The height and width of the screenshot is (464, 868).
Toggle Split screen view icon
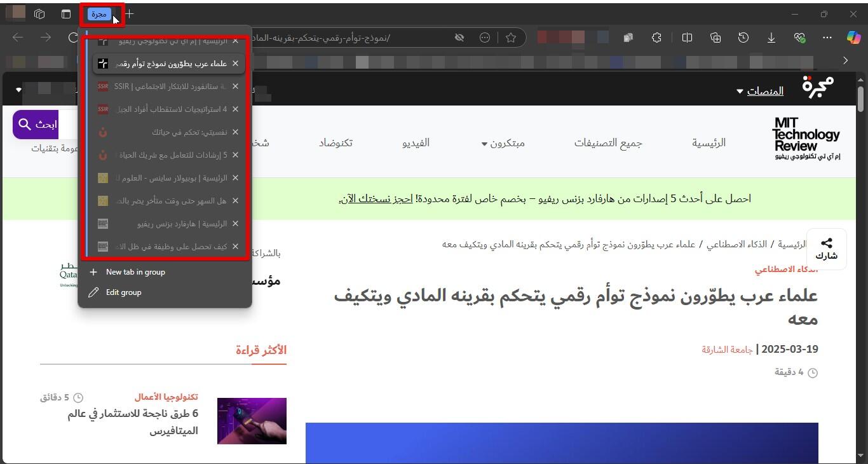[687, 38]
